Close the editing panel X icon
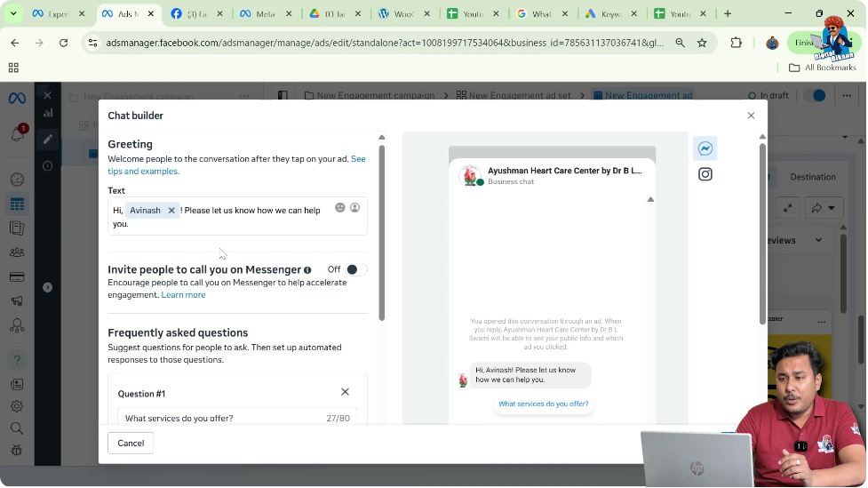The width and height of the screenshot is (868, 488). pos(48,95)
